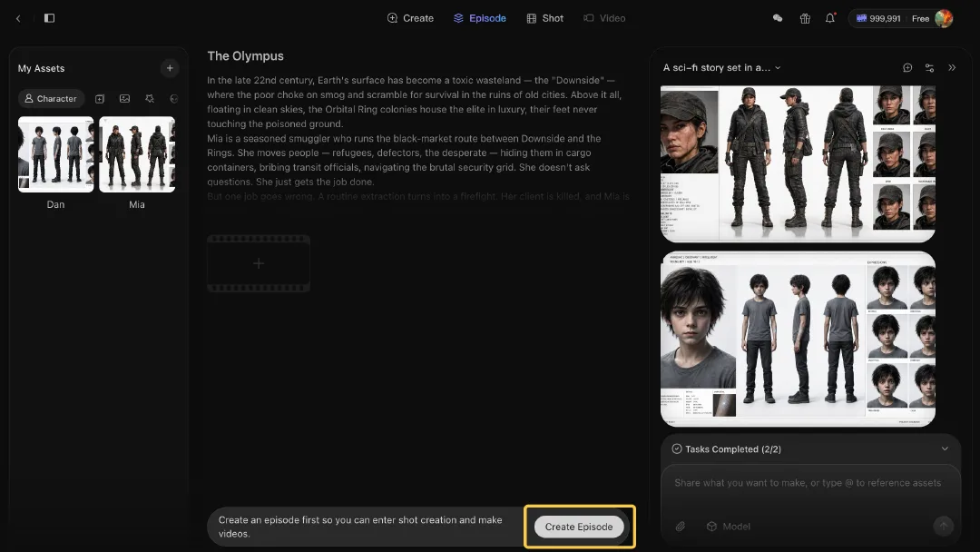This screenshot has height=552, width=980.
Task: Expand the 'A sci-fi story set in a...' dropdown
Action: tap(722, 67)
